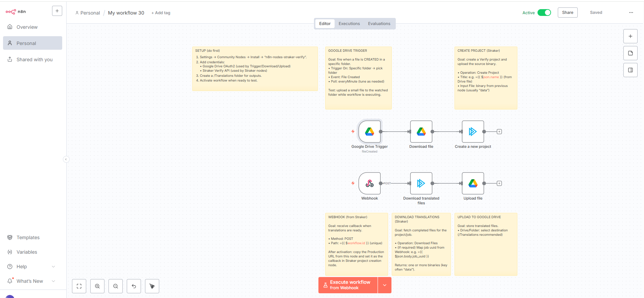
Task: Click the fit-to-view canvas icon
Action: 79,286
